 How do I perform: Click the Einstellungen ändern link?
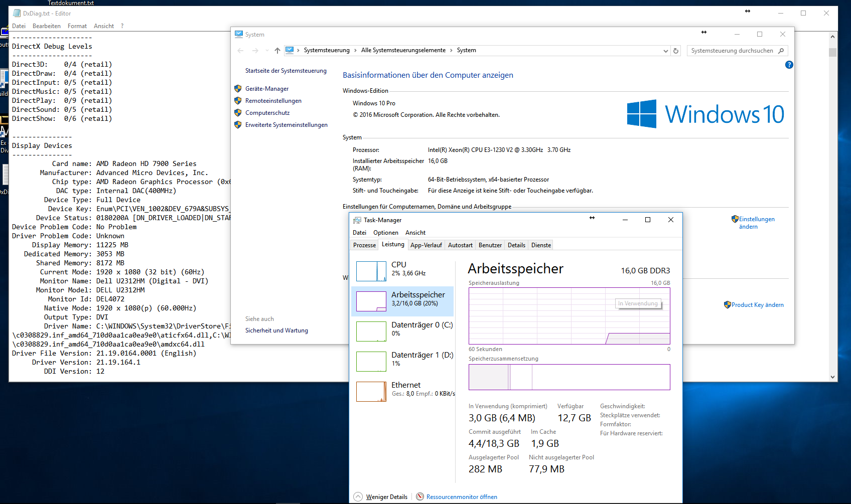(x=757, y=223)
